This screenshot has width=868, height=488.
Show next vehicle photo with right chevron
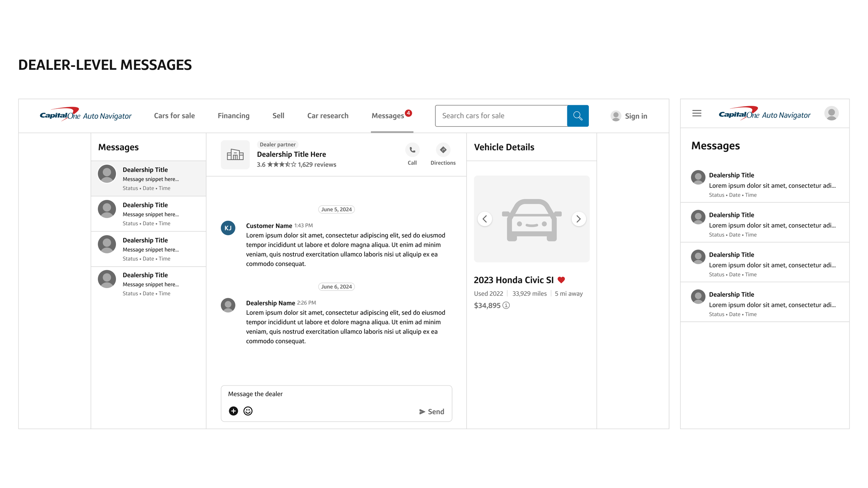578,219
